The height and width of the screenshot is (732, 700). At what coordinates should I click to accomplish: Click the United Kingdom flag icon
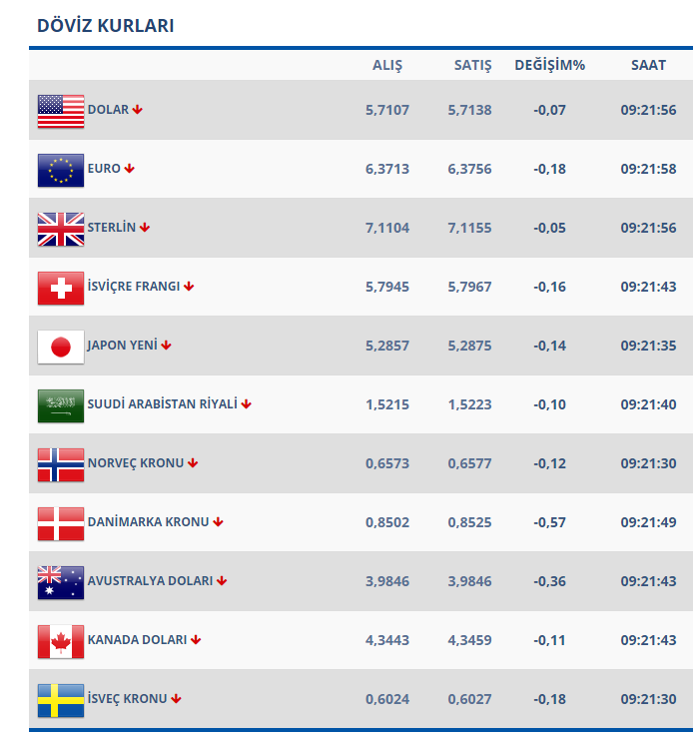[60, 229]
